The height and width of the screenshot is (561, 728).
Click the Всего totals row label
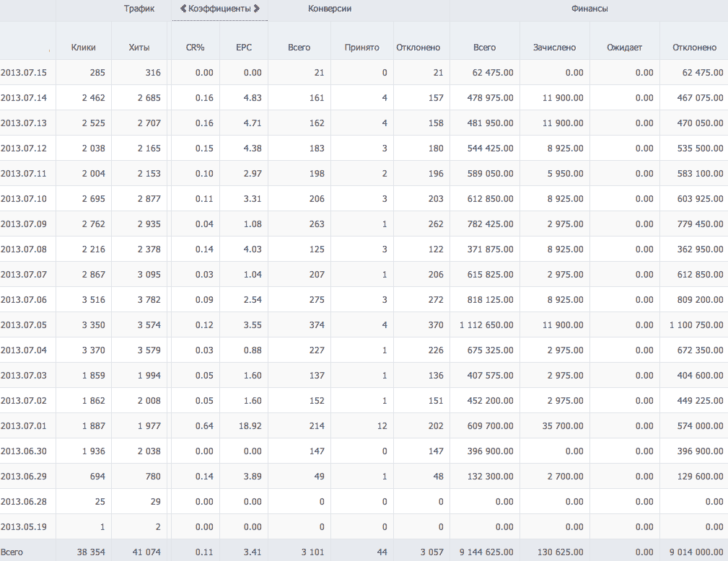pos(12,552)
